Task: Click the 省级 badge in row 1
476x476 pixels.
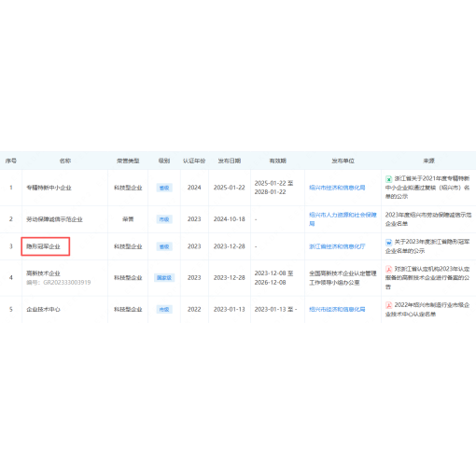Action: [x=164, y=188]
